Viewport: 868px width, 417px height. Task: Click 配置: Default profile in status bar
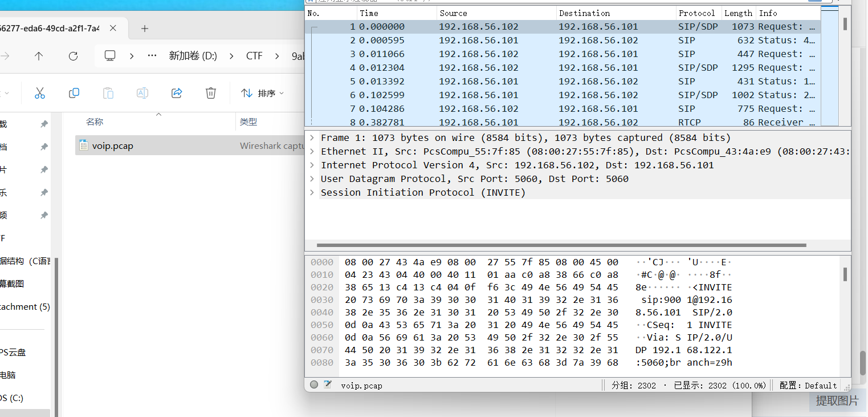(808, 386)
